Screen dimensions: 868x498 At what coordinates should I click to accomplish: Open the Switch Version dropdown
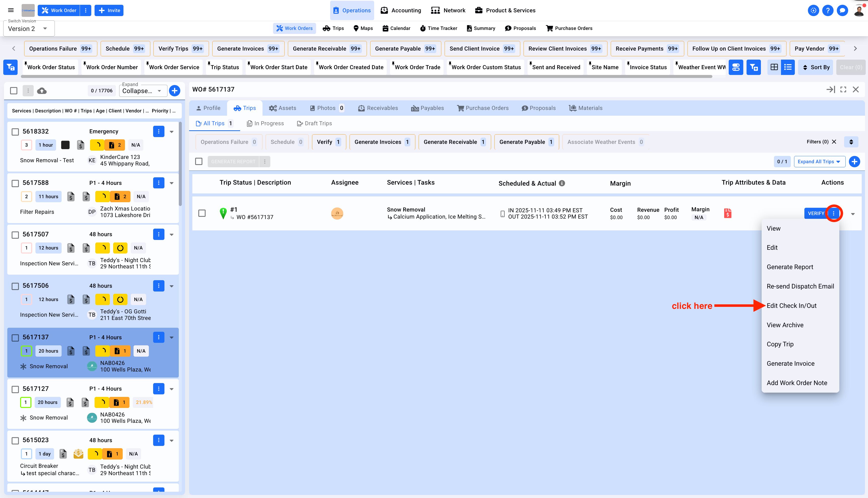point(29,29)
